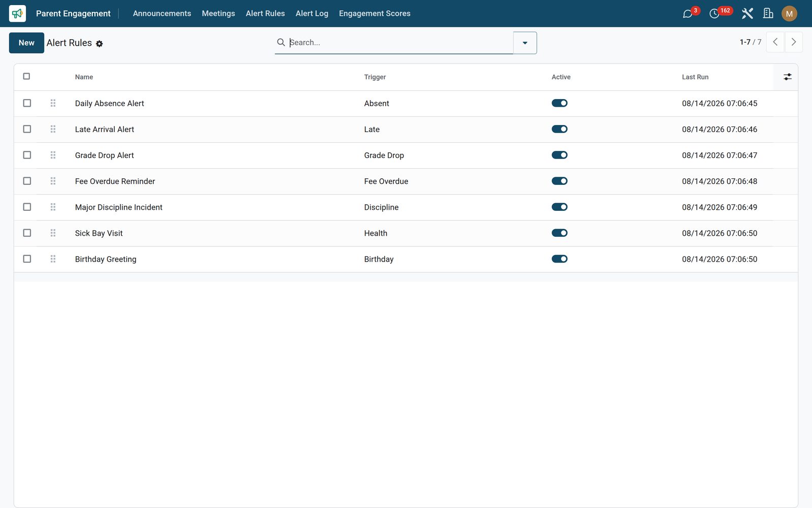Toggle Major Discipline Incident active switch
The height and width of the screenshot is (508, 812).
tap(559, 207)
